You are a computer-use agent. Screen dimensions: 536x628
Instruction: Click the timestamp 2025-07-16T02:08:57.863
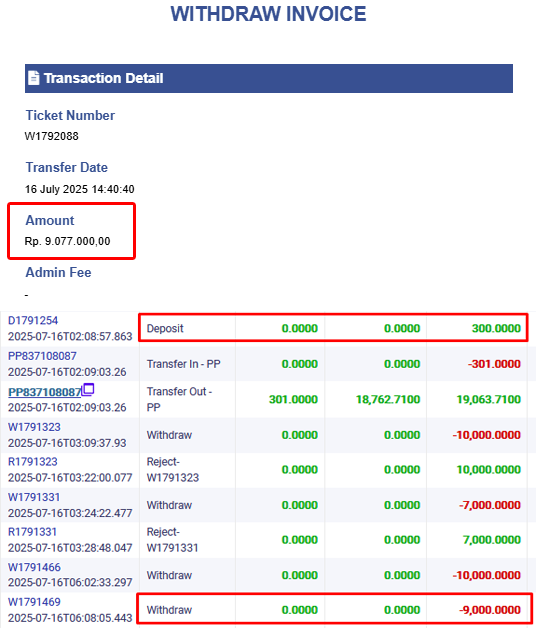tap(70, 336)
